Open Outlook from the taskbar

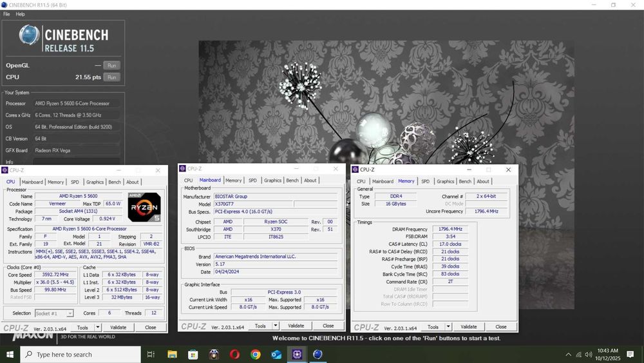pyautogui.click(x=276, y=355)
